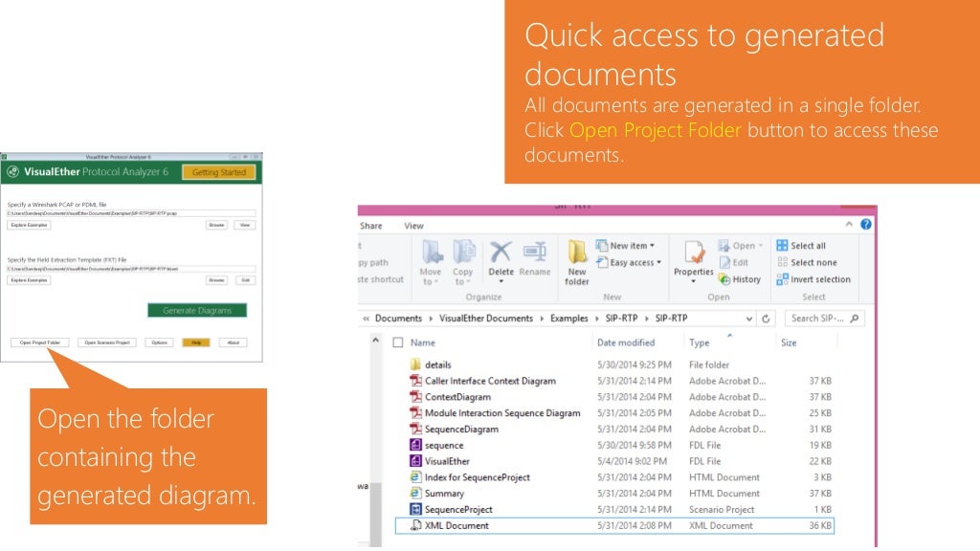Click the Name column header

[x=422, y=342]
